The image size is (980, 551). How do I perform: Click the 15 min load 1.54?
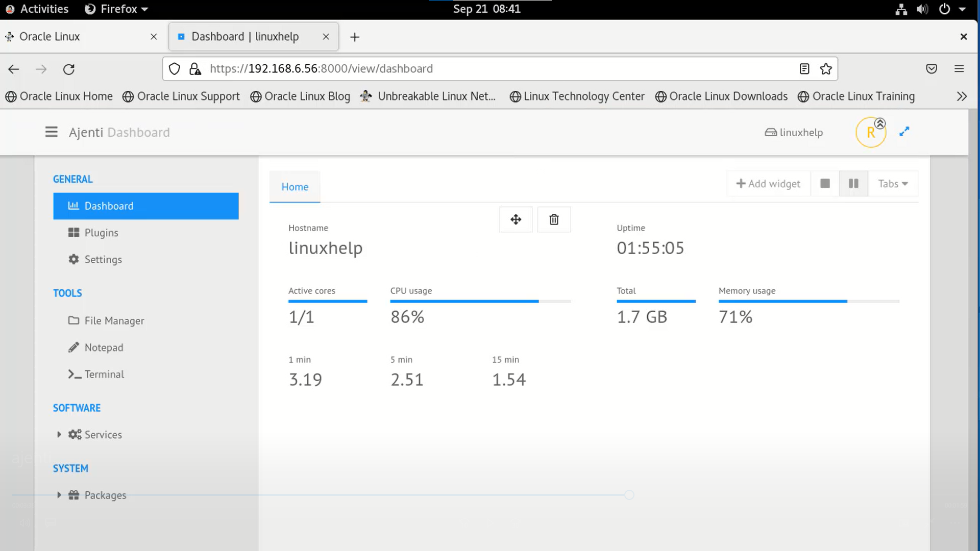click(x=509, y=380)
